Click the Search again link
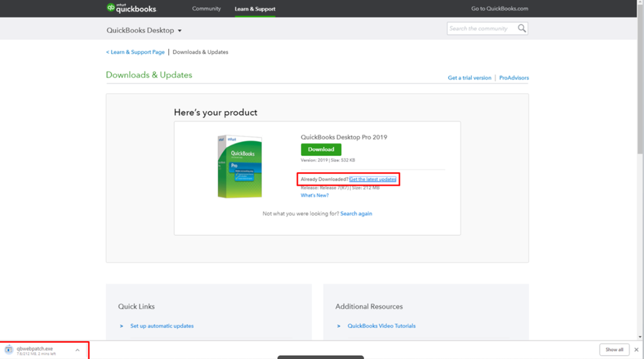 tap(356, 213)
